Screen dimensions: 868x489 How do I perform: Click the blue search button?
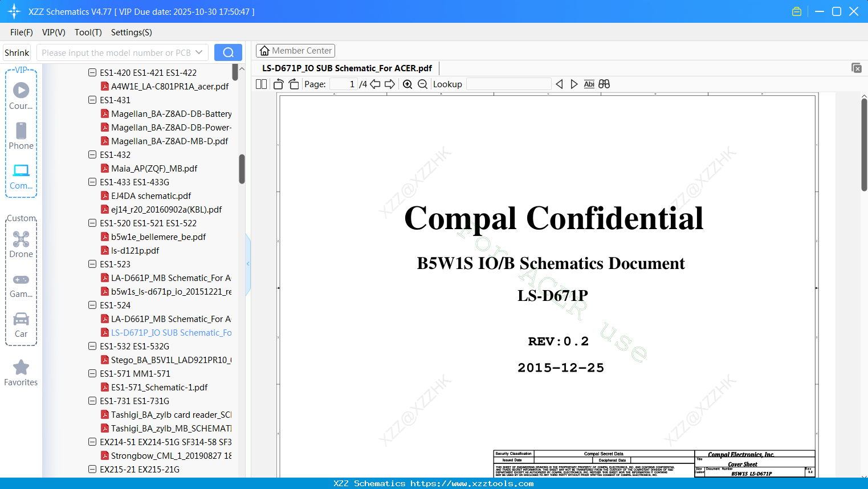(228, 52)
